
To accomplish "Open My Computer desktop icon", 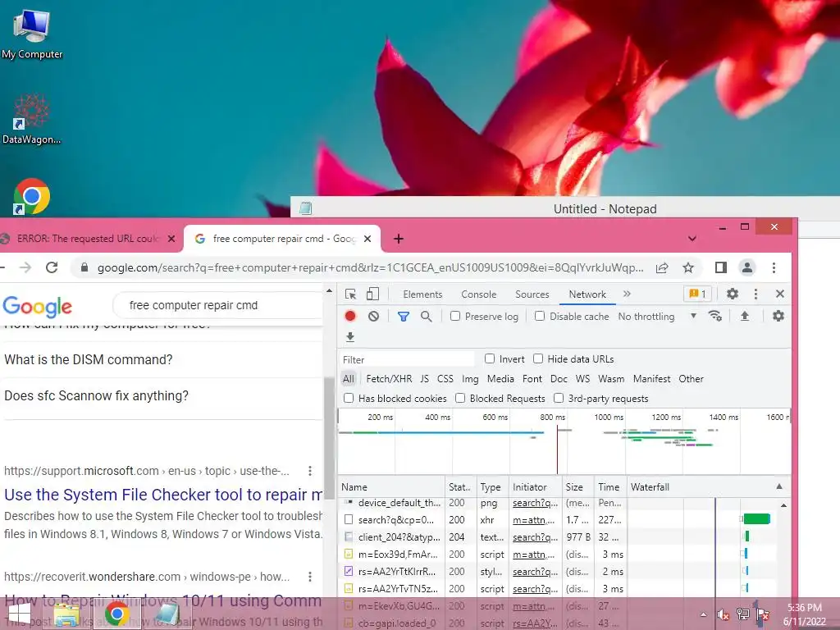I will click(x=32, y=33).
